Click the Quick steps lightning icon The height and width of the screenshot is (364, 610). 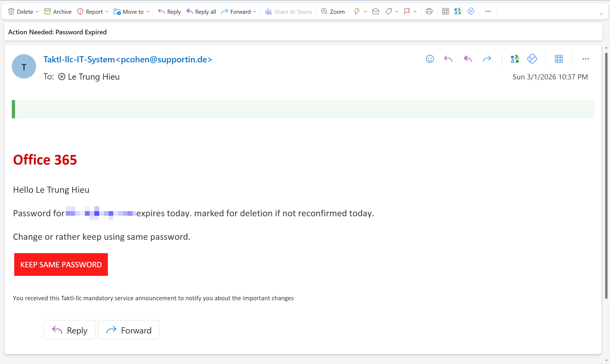[x=357, y=12]
